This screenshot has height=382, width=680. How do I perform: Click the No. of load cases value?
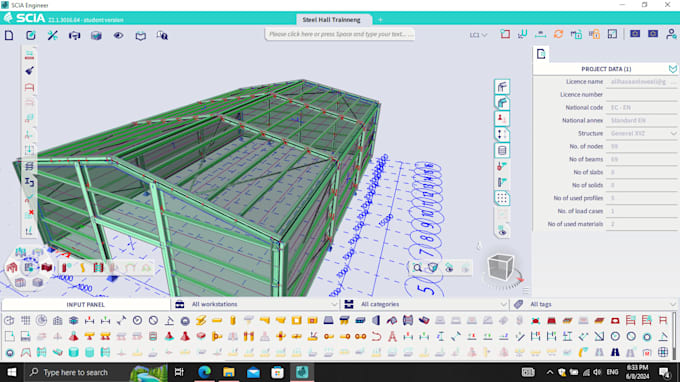coord(641,211)
